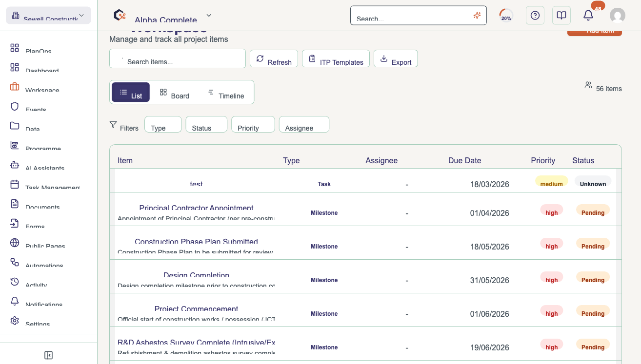Click the Priority column header
This screenshot has height=364, width=641.
[x=543, y=160]
